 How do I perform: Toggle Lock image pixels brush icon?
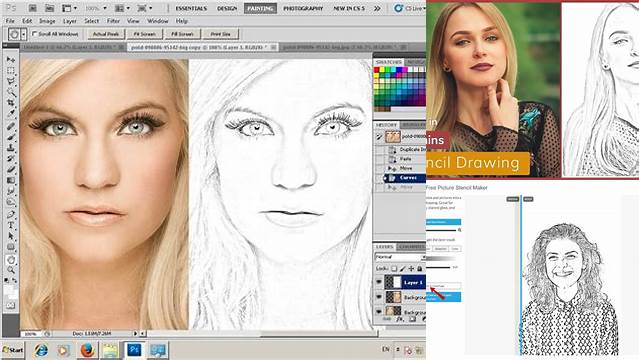(403, 269)
